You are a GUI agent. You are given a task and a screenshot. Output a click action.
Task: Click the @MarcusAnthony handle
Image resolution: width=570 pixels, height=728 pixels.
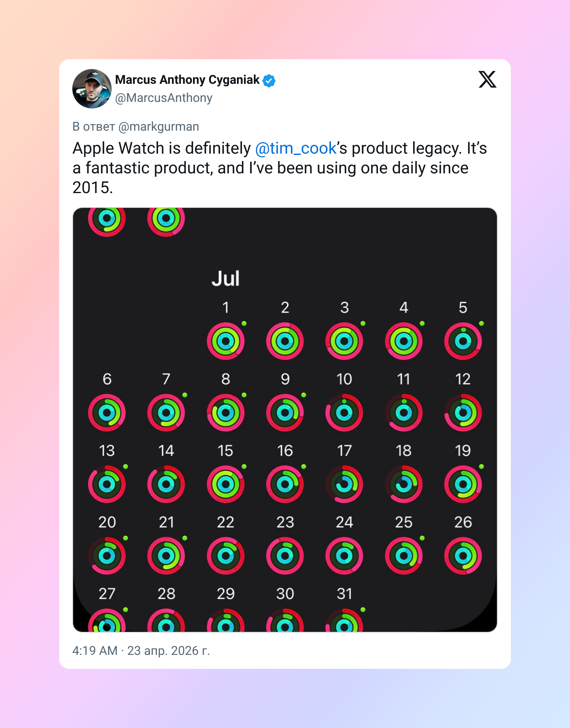point(163,98)
